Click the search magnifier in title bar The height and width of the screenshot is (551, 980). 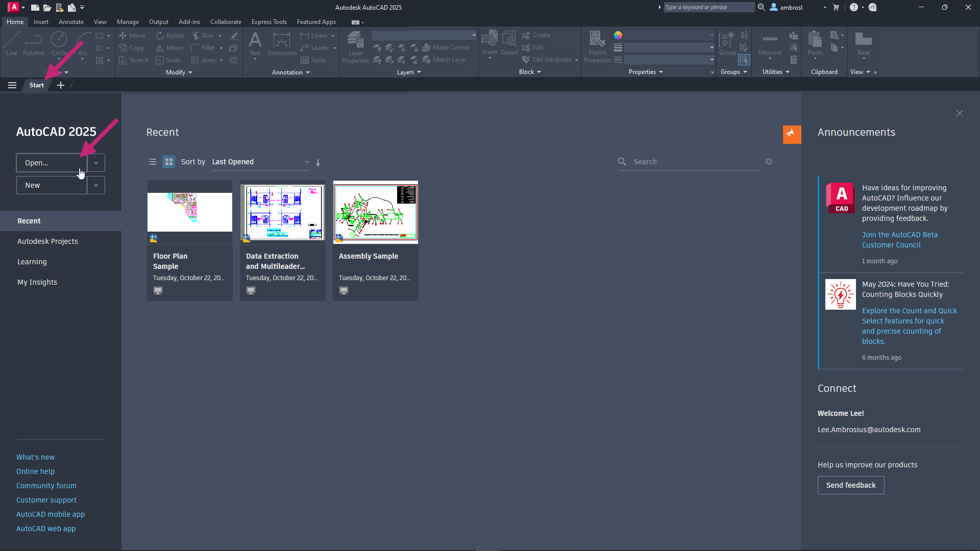761,7
